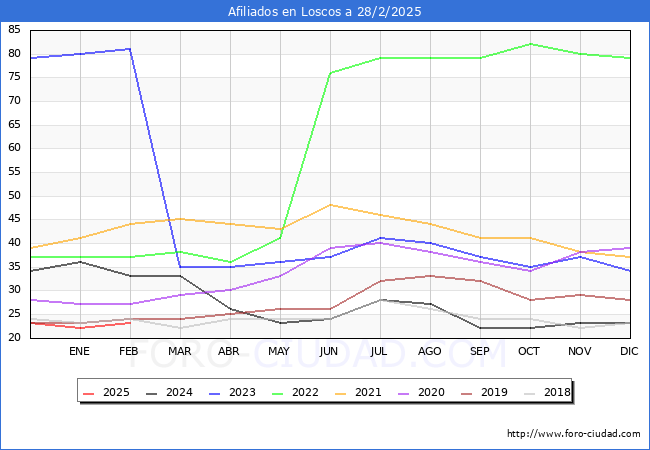650x450 pixels.
Task: Click the 85 value on the y-axis
Action: pyautogui.click(x=15, y=30)
